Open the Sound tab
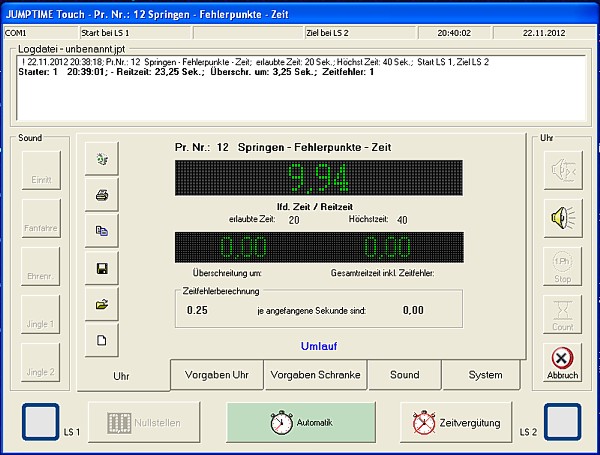Viewport: 600px width, 455px height. pos(404,375)
